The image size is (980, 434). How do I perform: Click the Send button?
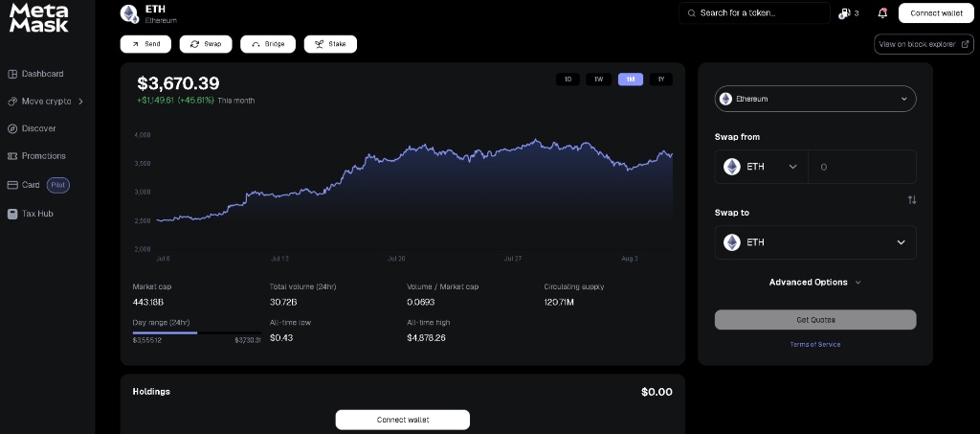coord(145,44)
